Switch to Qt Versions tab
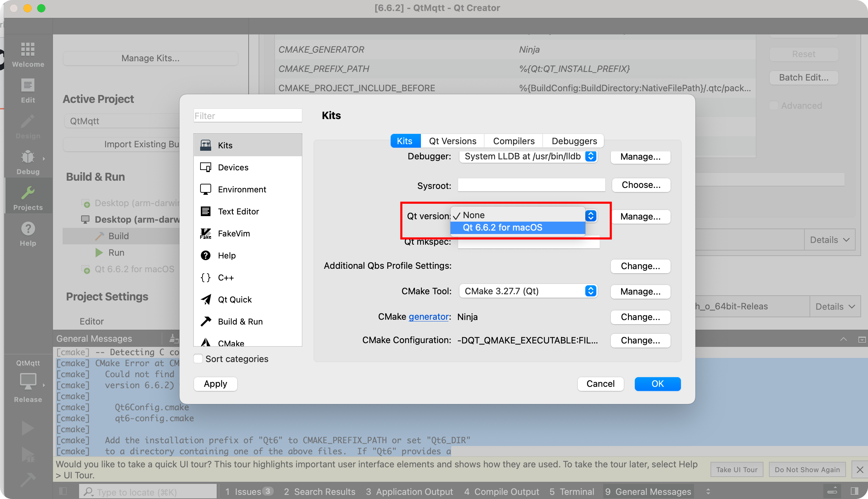 [x=453, y=140]
